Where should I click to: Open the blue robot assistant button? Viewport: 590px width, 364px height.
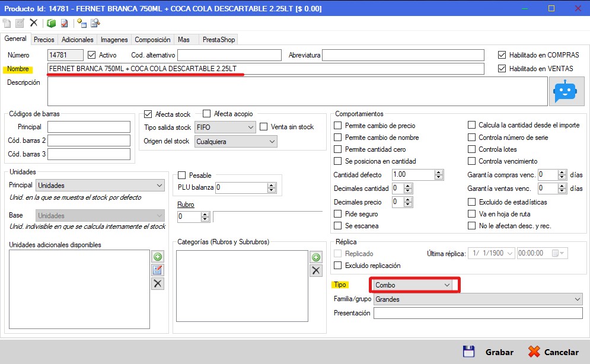click(566, 91)
